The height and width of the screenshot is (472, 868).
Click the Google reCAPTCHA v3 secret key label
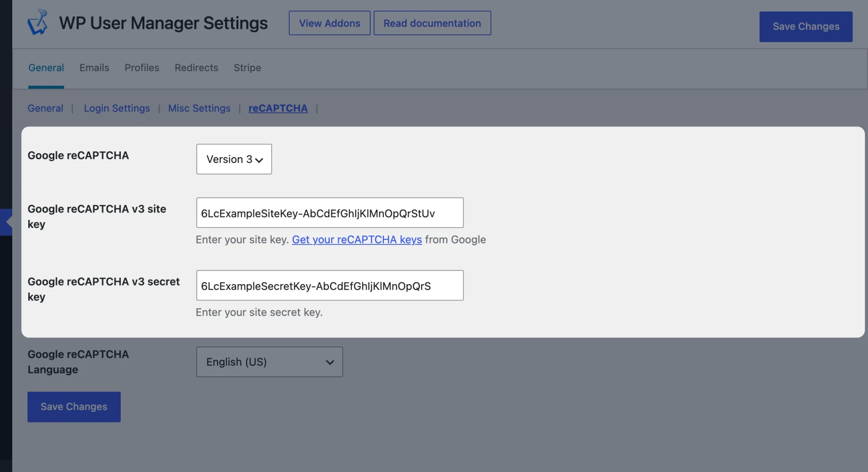tap(104, 289)
